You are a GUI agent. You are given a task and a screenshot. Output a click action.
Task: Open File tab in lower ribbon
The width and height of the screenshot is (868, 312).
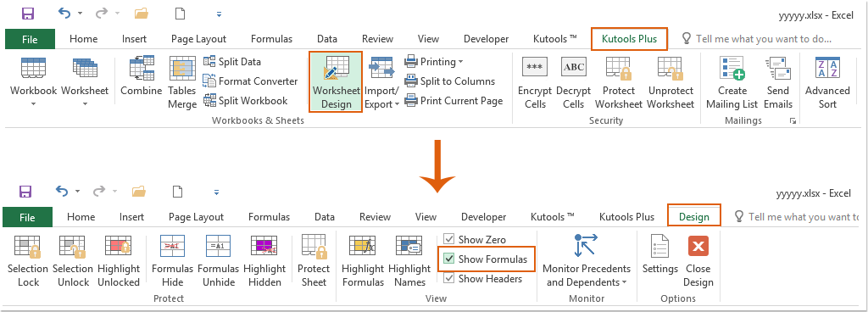coord(28,217)
